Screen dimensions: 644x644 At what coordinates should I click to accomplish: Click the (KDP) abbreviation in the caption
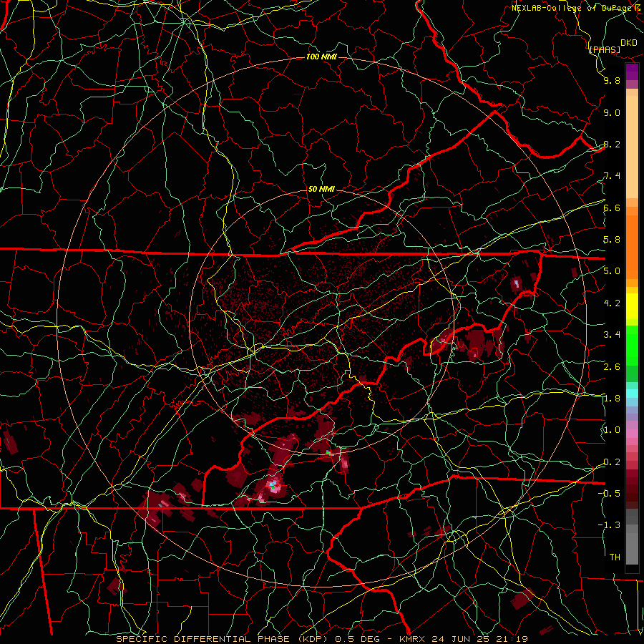coord(311,639)
